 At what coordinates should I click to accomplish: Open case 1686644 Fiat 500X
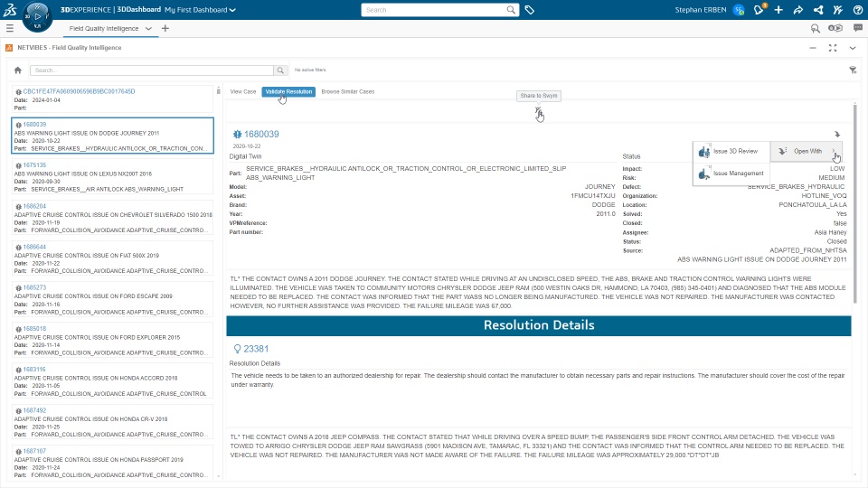click(112, 258)
